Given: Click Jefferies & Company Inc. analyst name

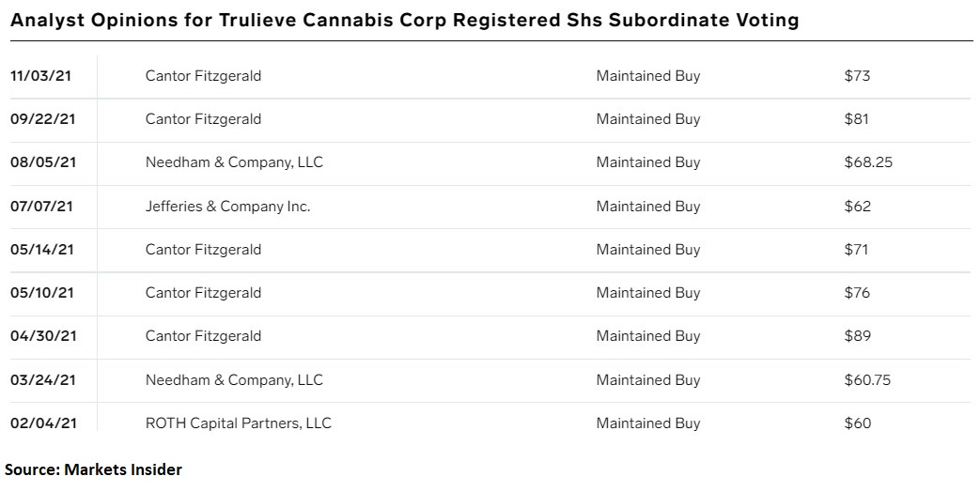Looking at the screenshot, I should [227, 206].
